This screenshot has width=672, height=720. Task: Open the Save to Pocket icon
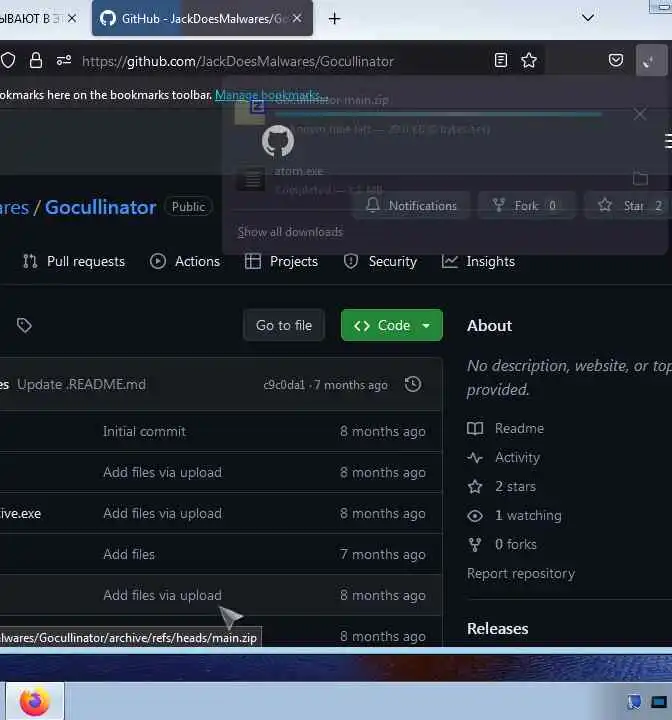(x=616, y=60)
